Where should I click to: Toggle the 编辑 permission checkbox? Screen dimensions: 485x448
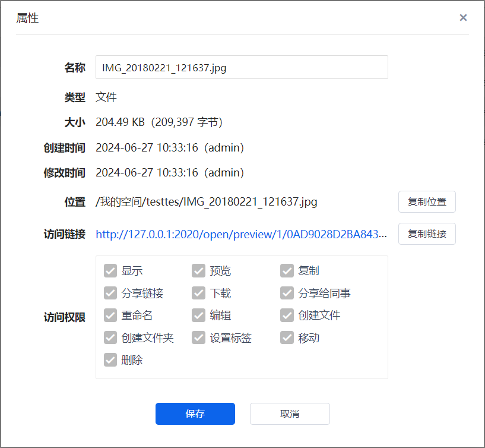(198, 316)
